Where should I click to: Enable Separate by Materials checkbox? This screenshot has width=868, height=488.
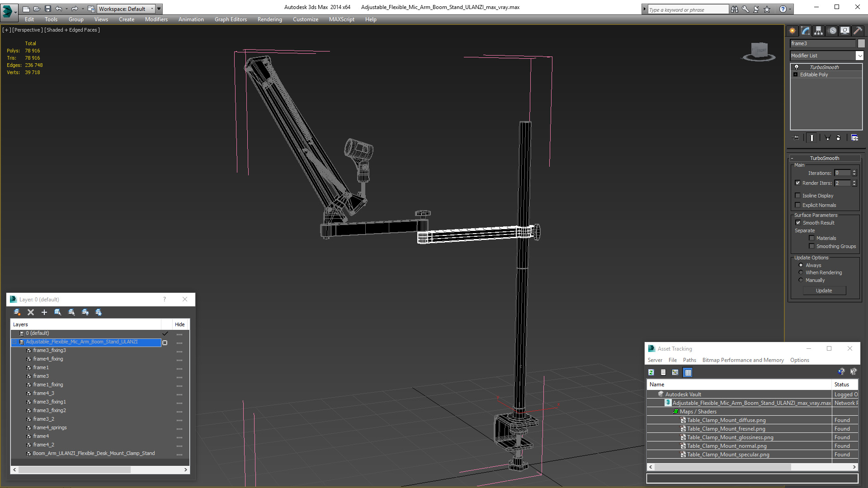coord(812,238)
